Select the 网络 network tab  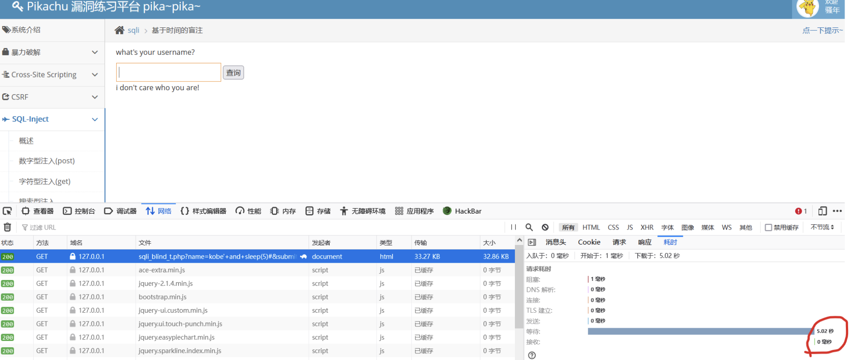pyautogui.click(x=159, y=211)
